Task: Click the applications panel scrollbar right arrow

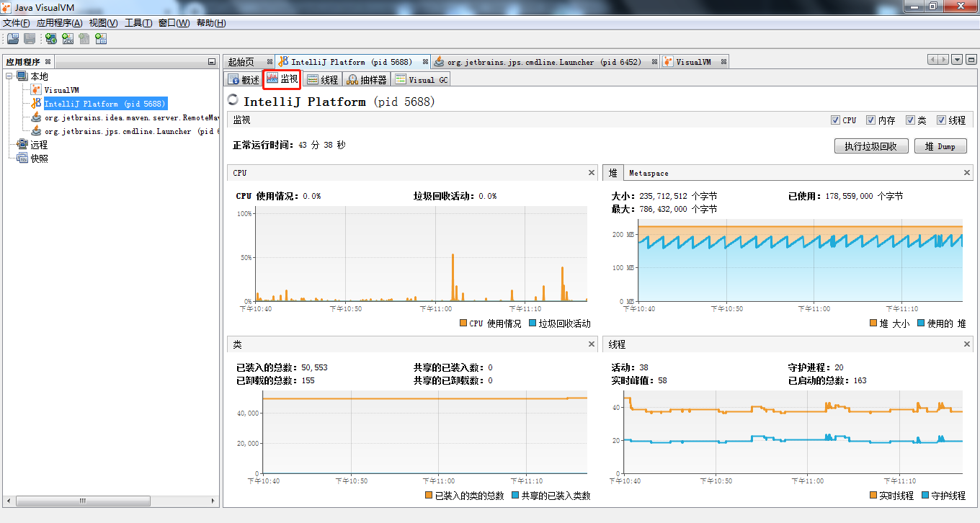Action: (212, 501)
